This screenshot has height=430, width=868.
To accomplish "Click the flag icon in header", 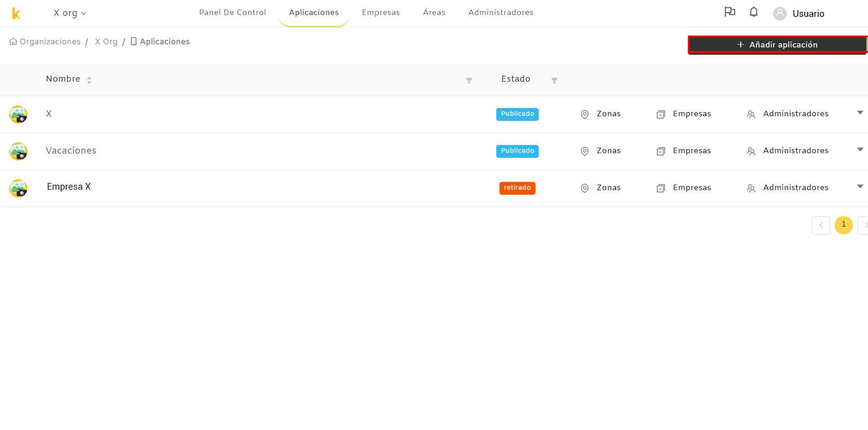I will click(x=730, y=12).
